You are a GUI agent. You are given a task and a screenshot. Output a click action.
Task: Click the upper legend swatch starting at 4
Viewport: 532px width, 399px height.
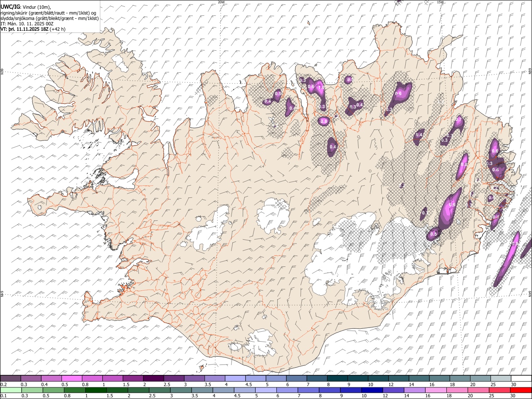[x=235, y=379]
